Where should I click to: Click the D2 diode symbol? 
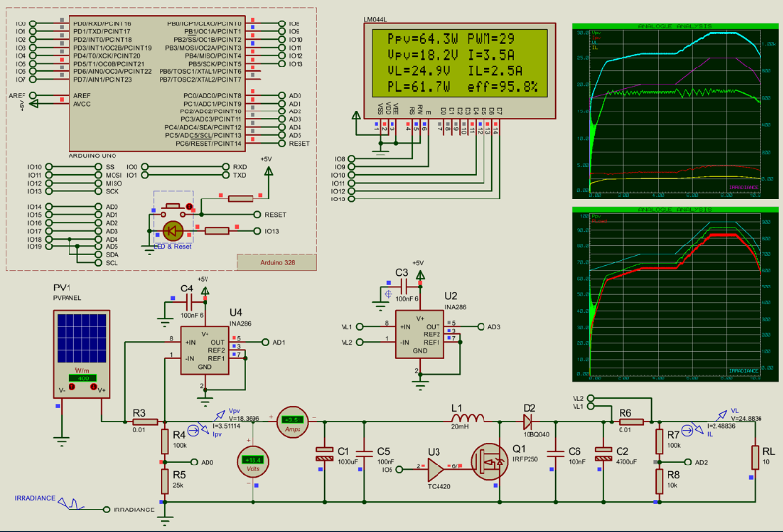tap(529, 422)
